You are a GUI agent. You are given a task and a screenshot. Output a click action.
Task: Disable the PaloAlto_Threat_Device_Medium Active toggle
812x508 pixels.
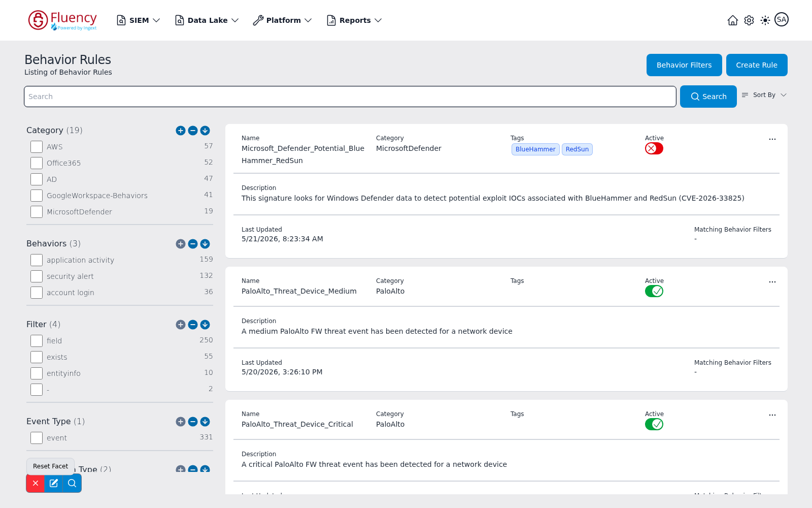[x=654, y=291]
